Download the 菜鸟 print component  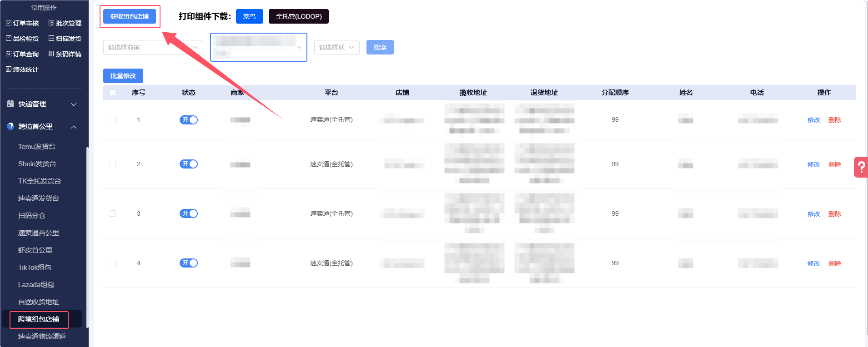(250, 16)
